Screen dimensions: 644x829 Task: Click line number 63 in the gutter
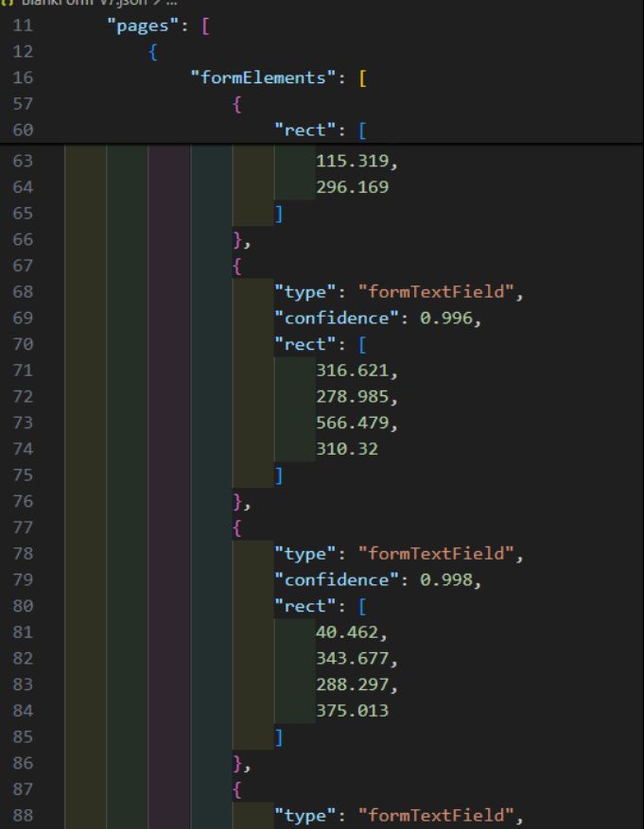pos(23,161)
